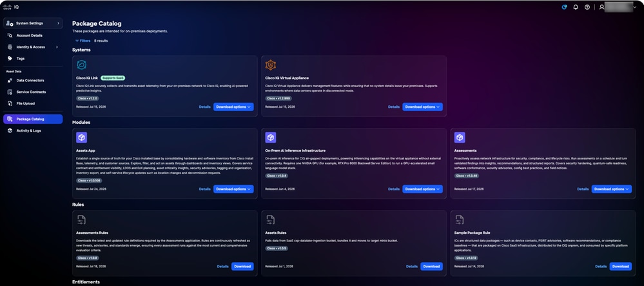644x286 pixels.
Task: Click 'Released Jul 24, 2026' text
Action: pos(91,189)
